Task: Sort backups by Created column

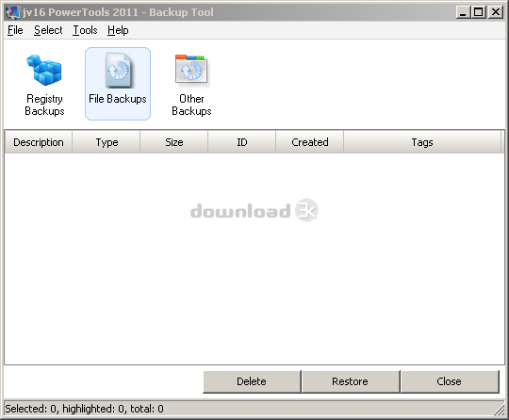Action: (x=310, y=142)
